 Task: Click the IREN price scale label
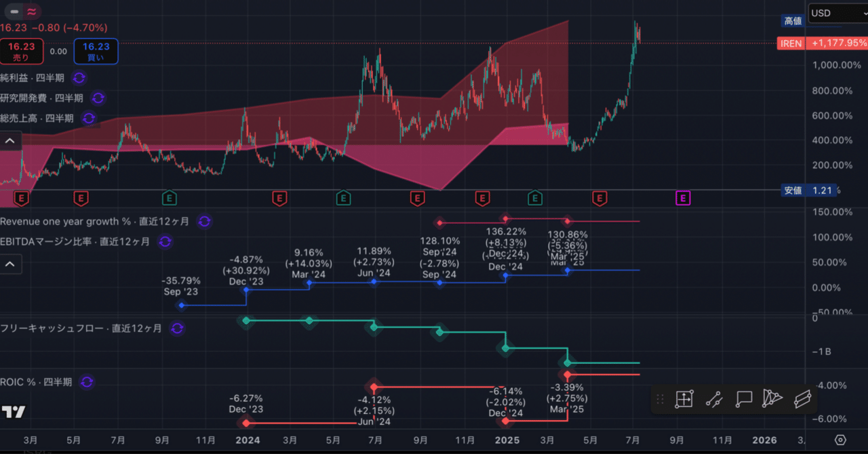(791, 43)
